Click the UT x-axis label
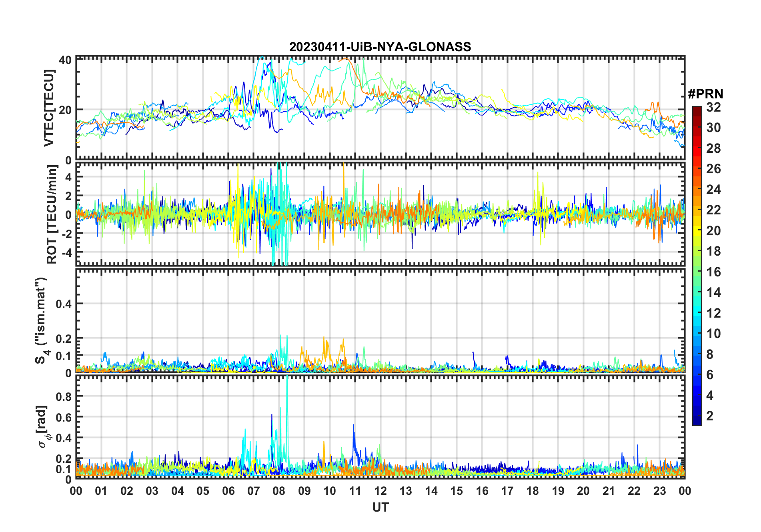The height and width of the screenshot is (532, 761). [x=380, y=507]
